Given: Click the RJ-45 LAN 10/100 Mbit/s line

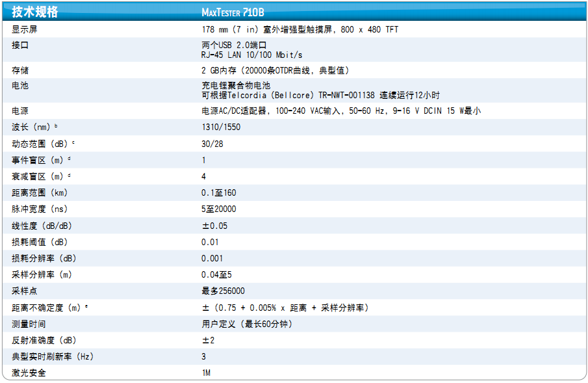Looking at the screenshot, I should click(x=251, y=55).
